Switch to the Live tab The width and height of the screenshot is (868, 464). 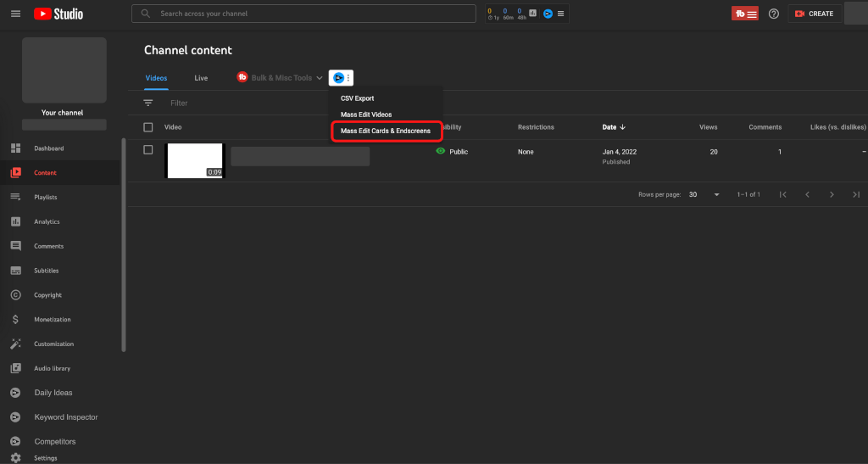tap(201, 78)
